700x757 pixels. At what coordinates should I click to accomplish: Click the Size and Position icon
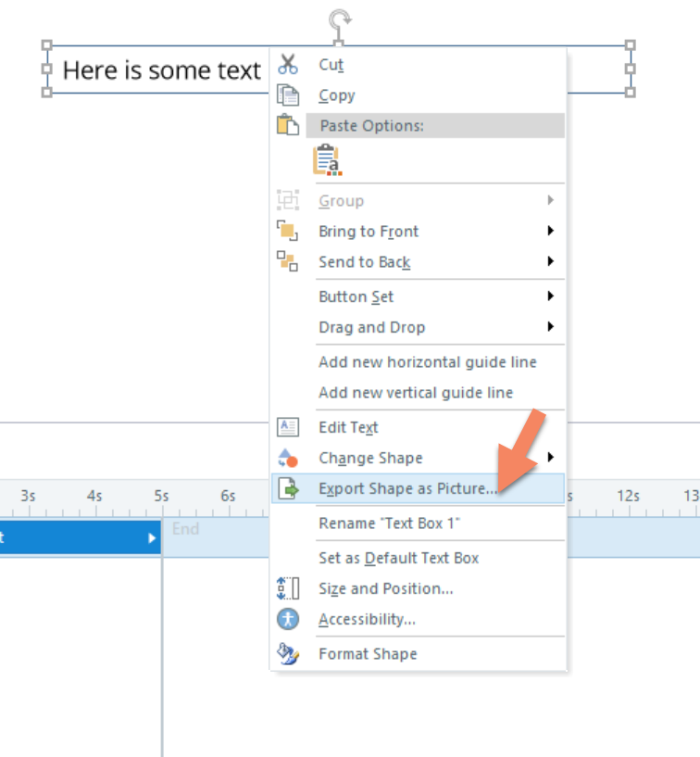click(x=288, y=588)
